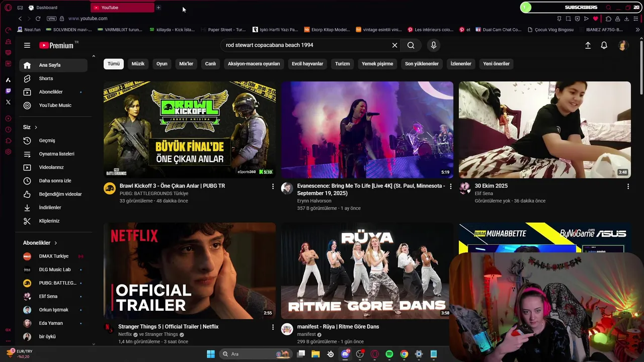
Task: Select the Yemek pişirme chip
Action: [377, 64]
